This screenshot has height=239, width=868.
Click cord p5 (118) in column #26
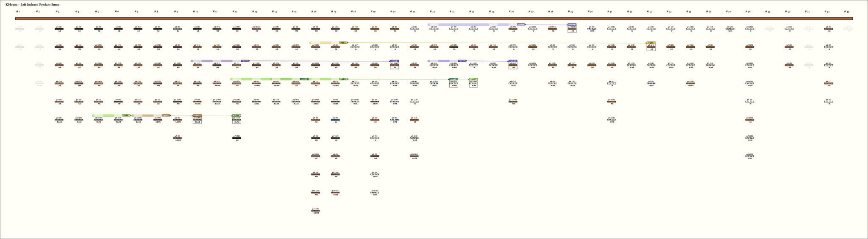[x=513, y=102]
